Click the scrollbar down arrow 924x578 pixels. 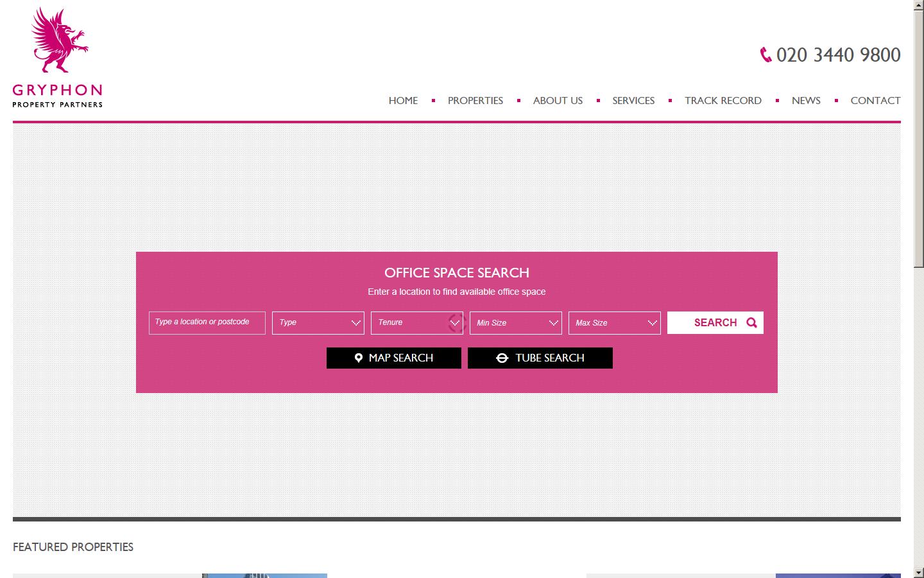tap(918, 572)
